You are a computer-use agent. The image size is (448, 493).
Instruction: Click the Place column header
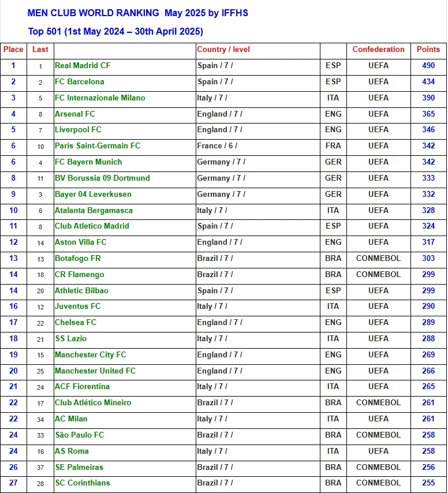coord(13,50)
